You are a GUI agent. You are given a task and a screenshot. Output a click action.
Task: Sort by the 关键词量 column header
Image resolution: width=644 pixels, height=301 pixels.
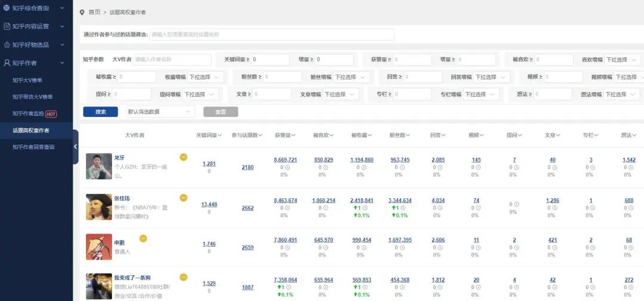pos(209,135)
